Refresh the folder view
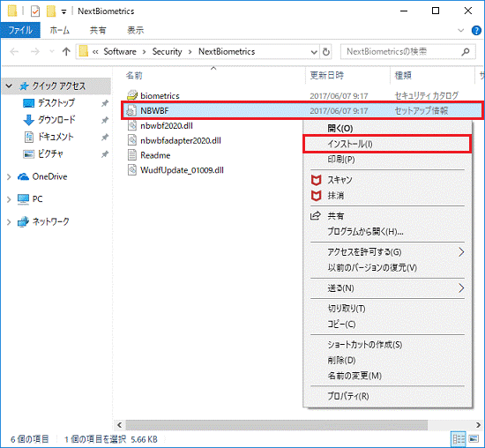This screenshot has height=448, width=485. 326,52
